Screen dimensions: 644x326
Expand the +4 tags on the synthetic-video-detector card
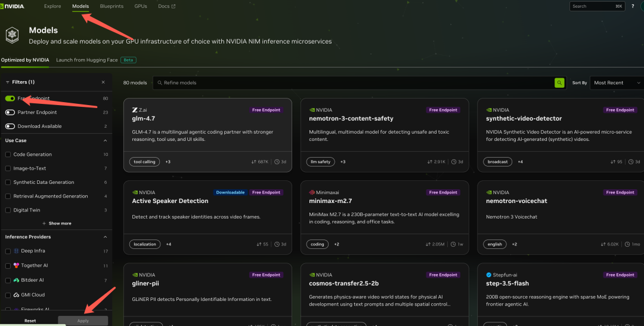tap(520, 162)
